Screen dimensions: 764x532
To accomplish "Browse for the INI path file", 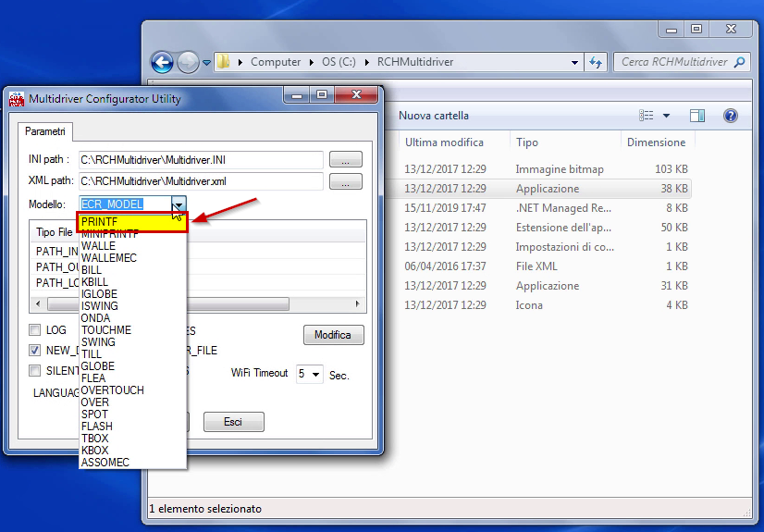I will point(345,159).
